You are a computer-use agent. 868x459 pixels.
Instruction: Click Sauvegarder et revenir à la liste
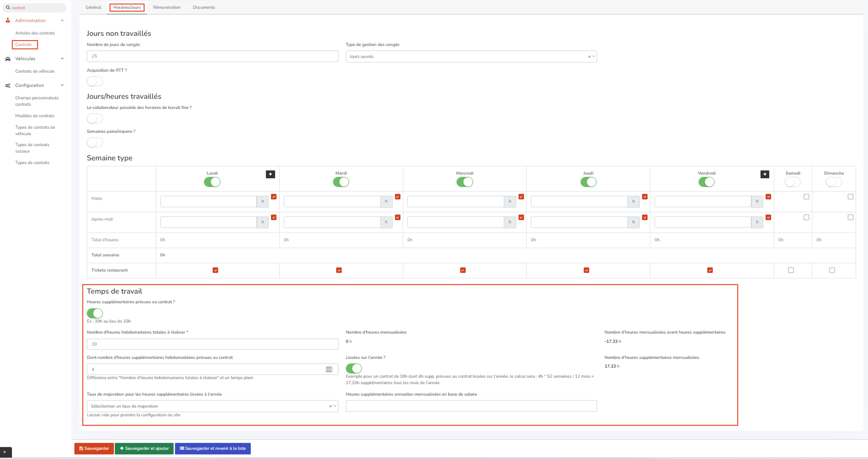tap(213, 449)
